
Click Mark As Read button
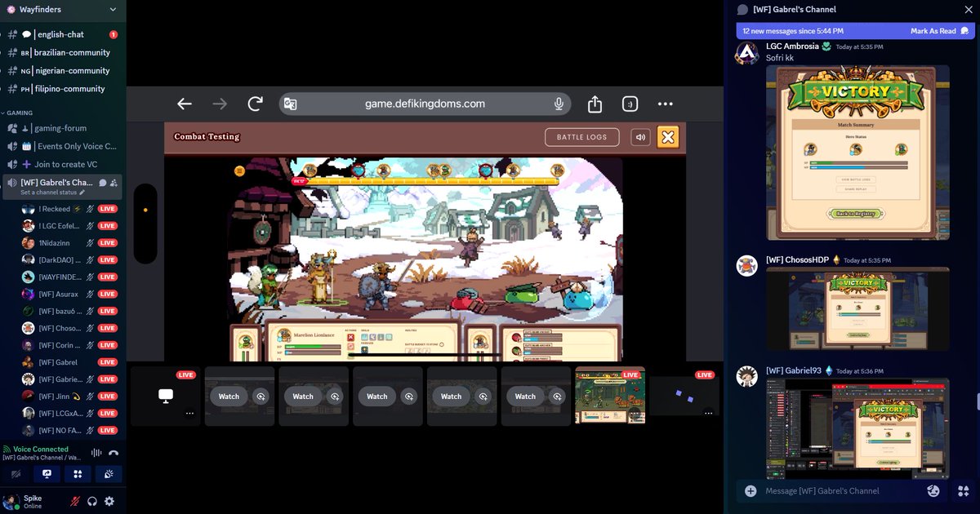[x=940, y=31]
